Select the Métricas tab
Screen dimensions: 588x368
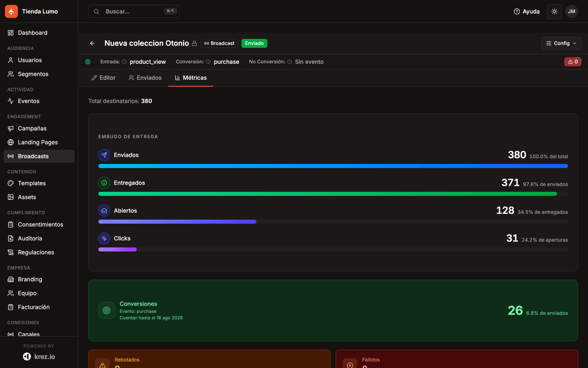[191, 78]
